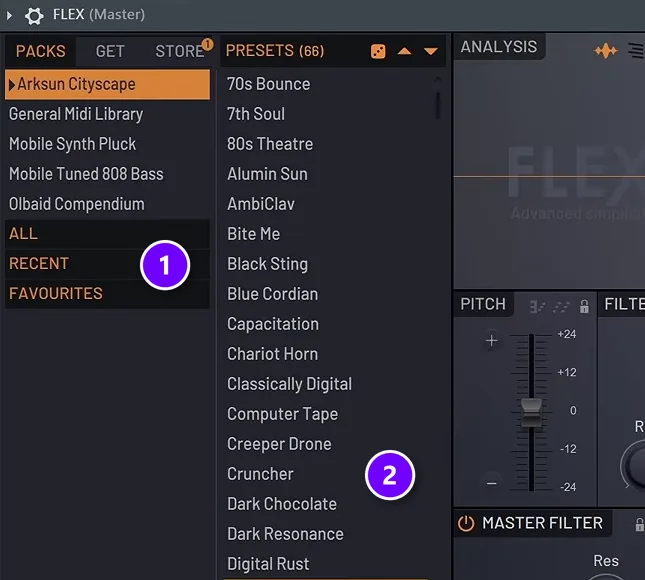
Task: Click the pitch fader handle
Action: pyautogui.click(x=531, y=413)
